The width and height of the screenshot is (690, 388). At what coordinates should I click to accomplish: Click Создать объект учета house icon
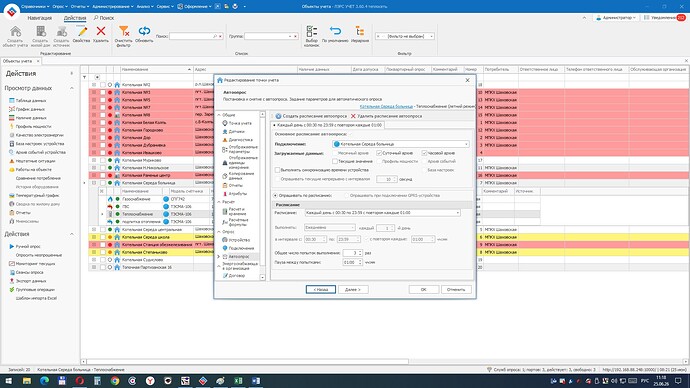click(15, 31)
